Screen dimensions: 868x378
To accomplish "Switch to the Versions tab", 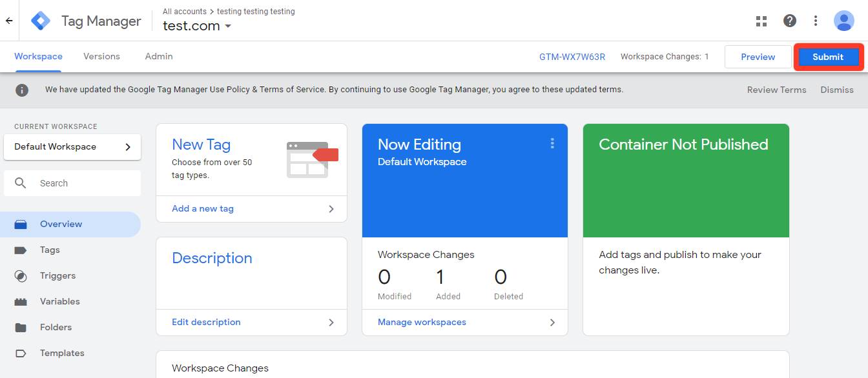I will pos(101,57).
